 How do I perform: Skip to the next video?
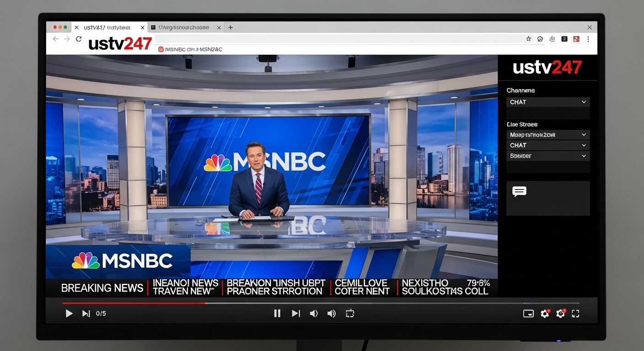tap(295, 314)
